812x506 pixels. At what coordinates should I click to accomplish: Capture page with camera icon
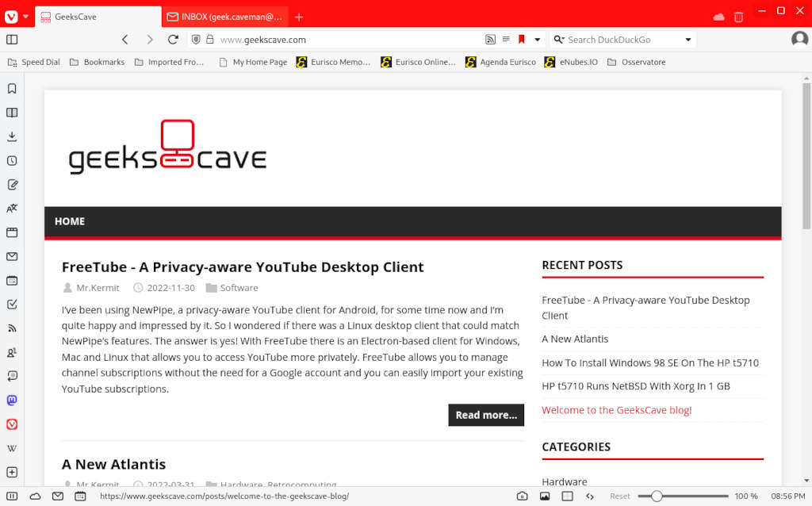coord(522,496)
